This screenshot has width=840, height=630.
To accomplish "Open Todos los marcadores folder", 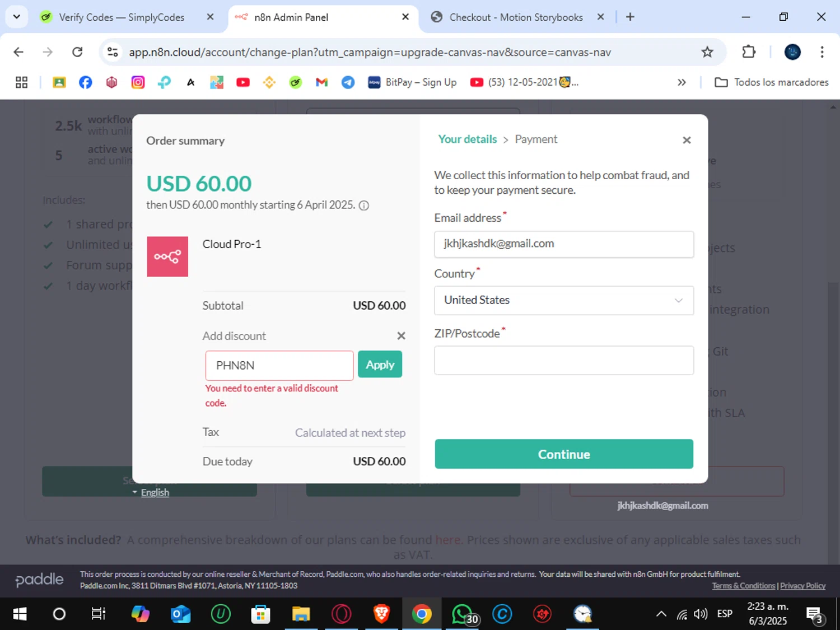I will click(772, 82).
